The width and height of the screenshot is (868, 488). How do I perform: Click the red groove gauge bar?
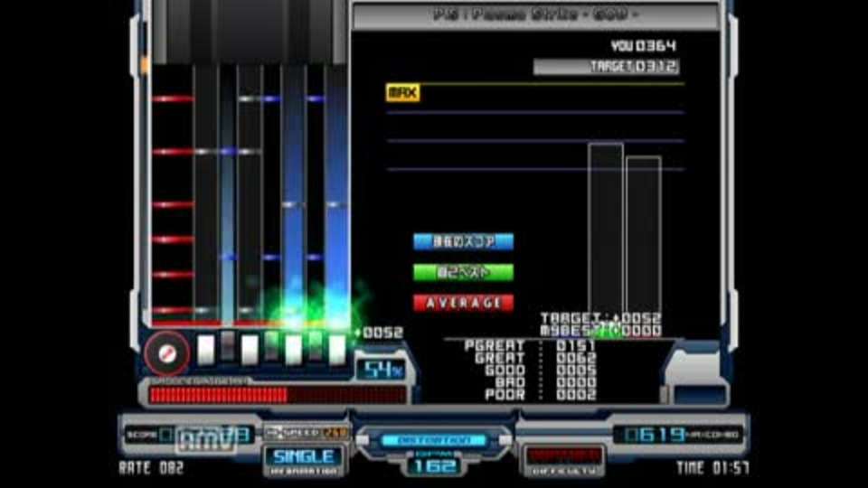click(x=278, y=395)
